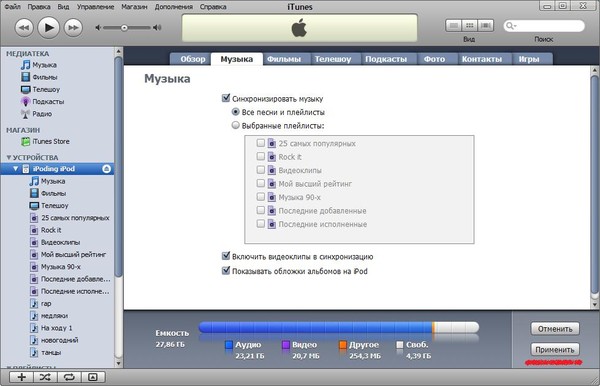The image size is (600, 386).
Task: Toggle Показывать обложки альбомов на iPod
Action: [x=226, y=270]
